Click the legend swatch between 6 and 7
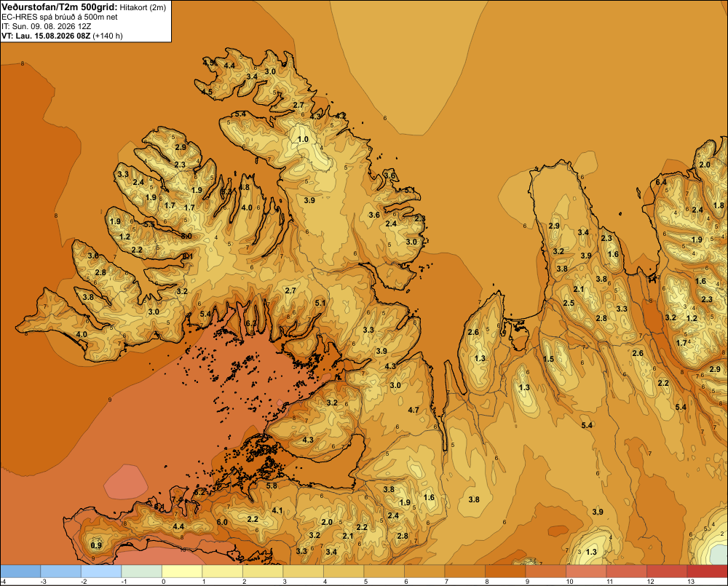 (x=424, y=571)
